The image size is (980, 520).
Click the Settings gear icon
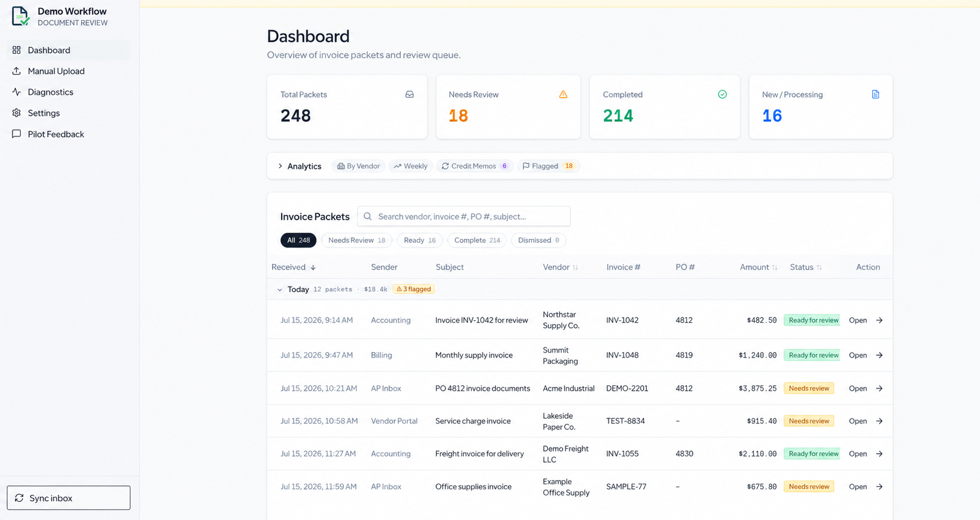click(17, 113)
